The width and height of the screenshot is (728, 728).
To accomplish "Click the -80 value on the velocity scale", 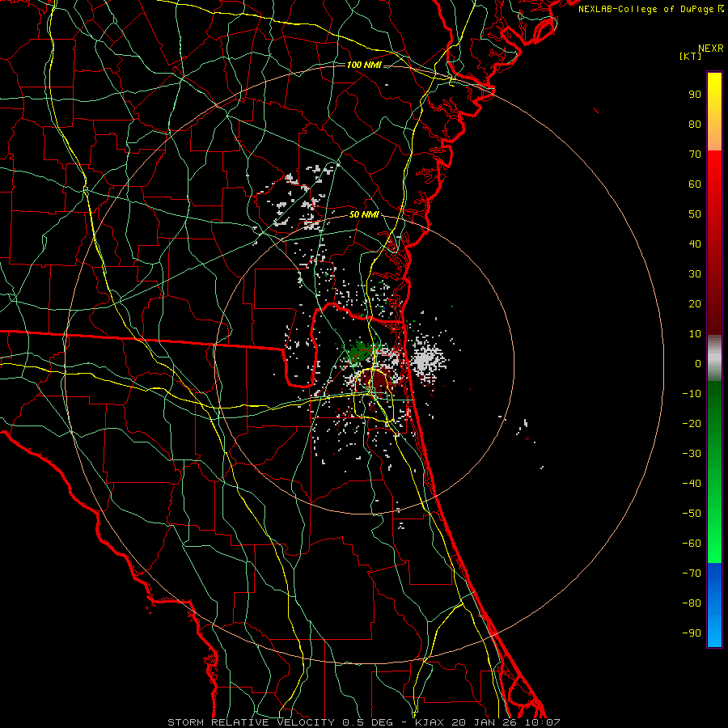I will tap(692, 603).
